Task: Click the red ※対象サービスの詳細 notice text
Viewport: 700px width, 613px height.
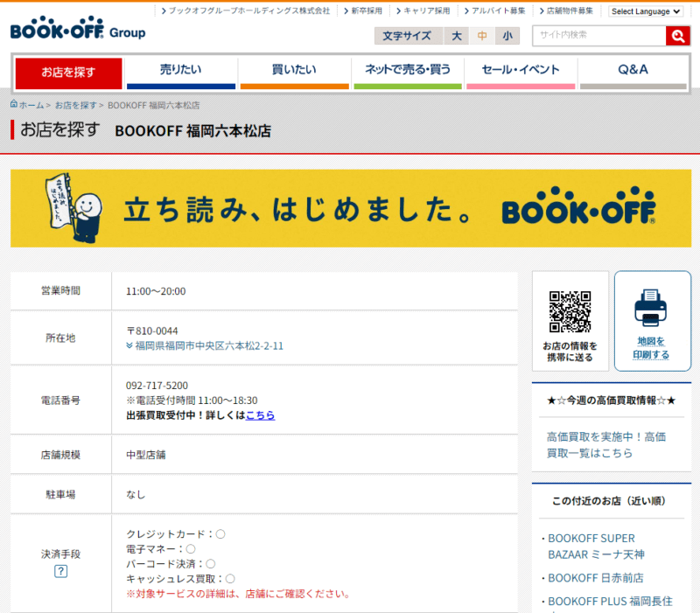Action: [238, 594]
